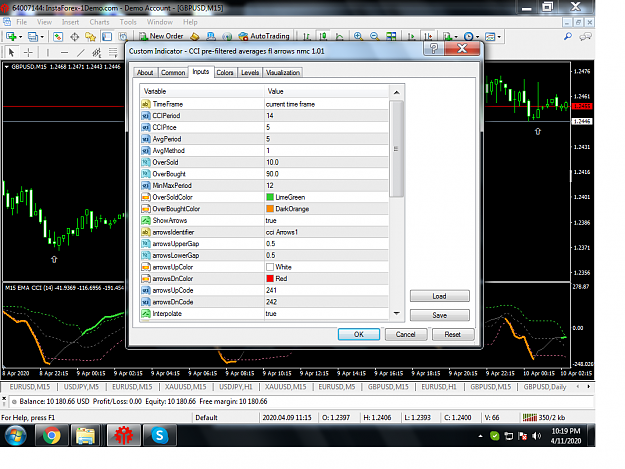
Task: Open the Insert menu
Action: coord(70,22)
